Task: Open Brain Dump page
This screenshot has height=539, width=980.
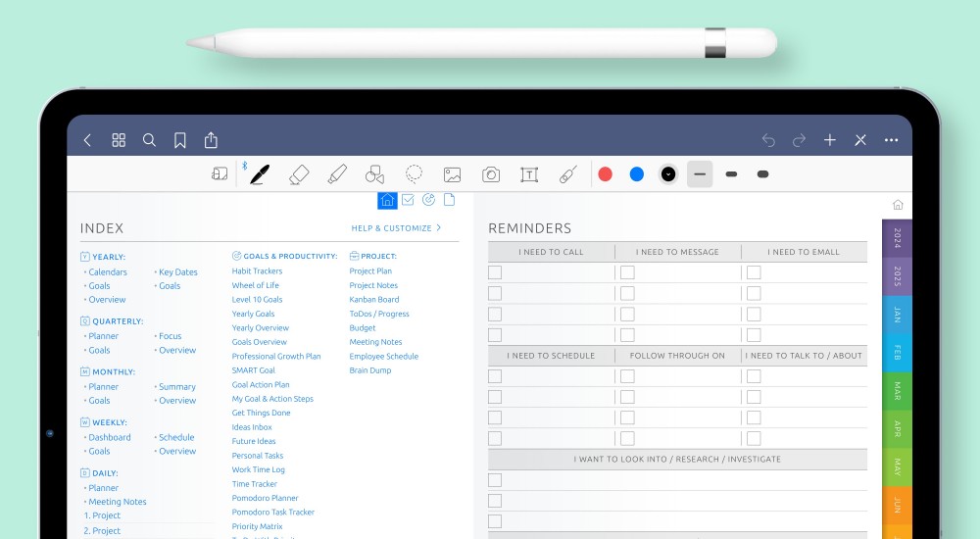Action: 370,370
